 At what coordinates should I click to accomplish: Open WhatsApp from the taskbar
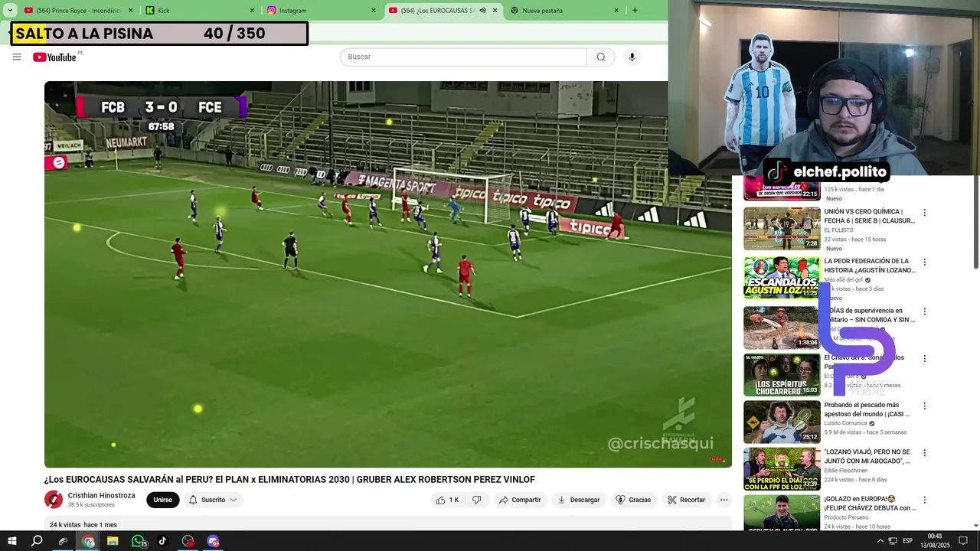pyautogui.click(x=138, y=541)
